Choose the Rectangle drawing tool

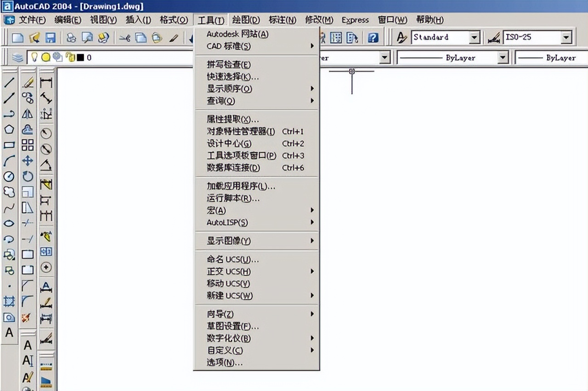[x=9, y=145]
